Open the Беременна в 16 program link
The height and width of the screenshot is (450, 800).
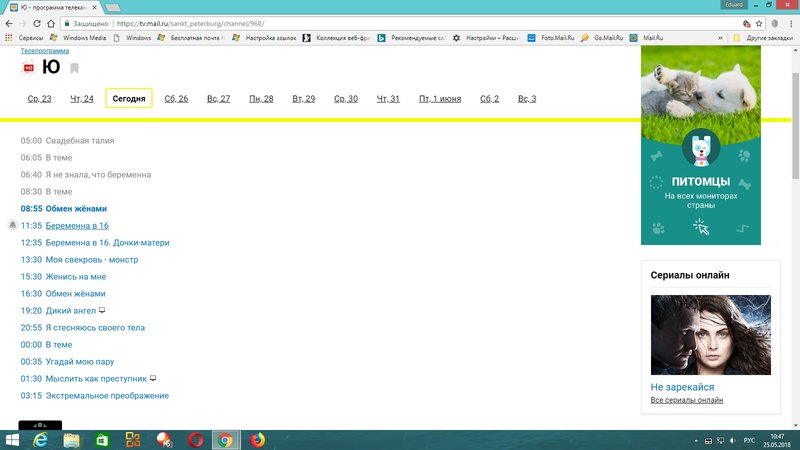click(x=77, y=226)
